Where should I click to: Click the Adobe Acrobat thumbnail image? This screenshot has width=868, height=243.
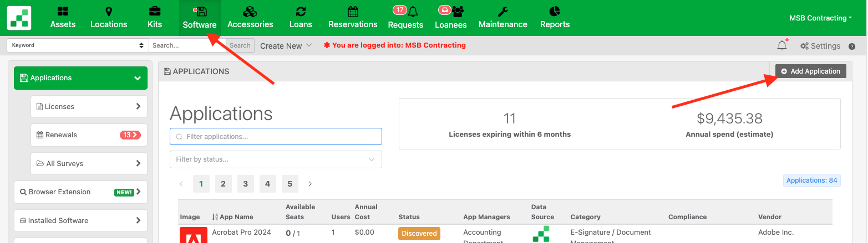[193, 235]
